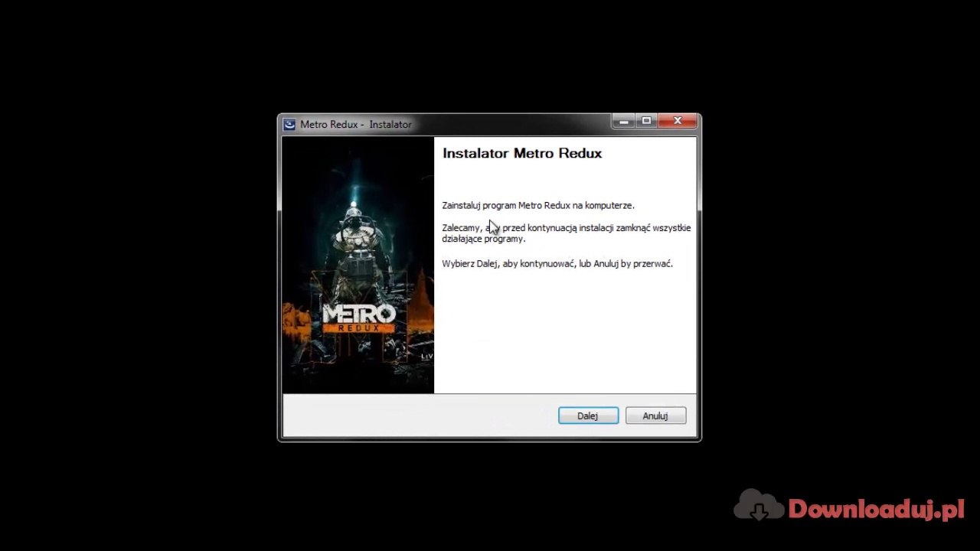Click the line starting 'Wybierz Dalej, aby kontynuować'
Screen dimensions: 980x551
point(557,263)
